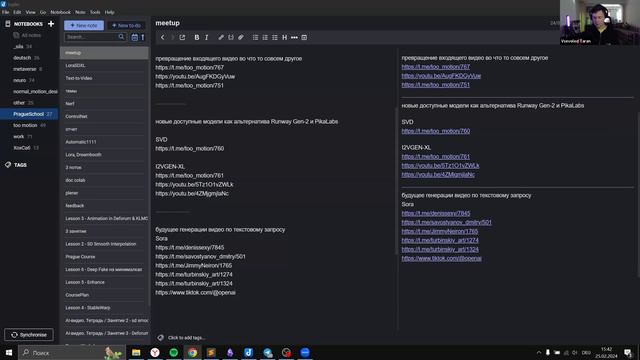Click the Windows taskbar search box
Screen dimensions: 640x360
tap(71, 352)
